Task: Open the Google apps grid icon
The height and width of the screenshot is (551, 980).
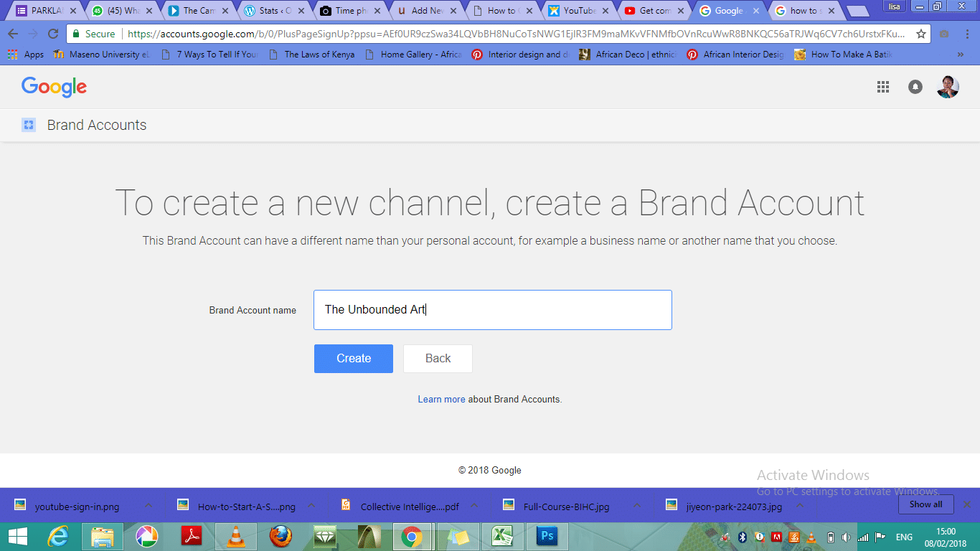Action: [x=883, y=87]
